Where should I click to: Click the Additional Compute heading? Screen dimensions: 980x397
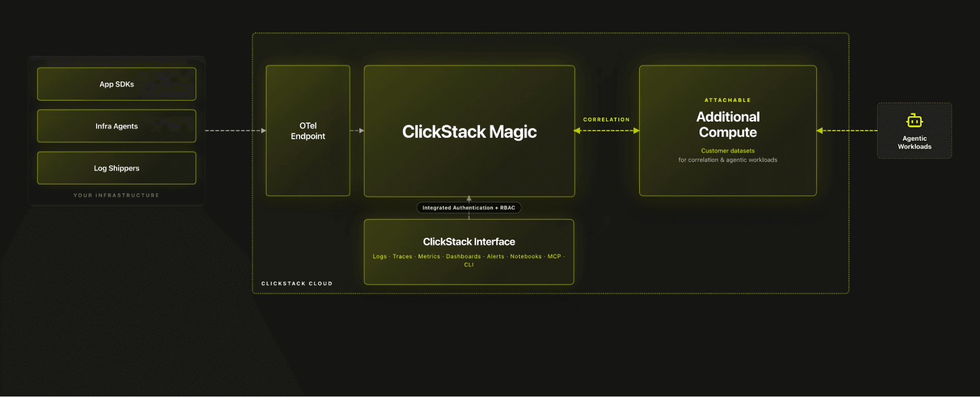[x=728, y=124]
